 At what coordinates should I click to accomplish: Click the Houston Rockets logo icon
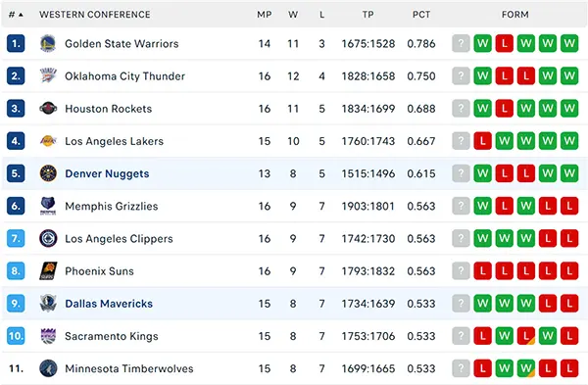48,109
